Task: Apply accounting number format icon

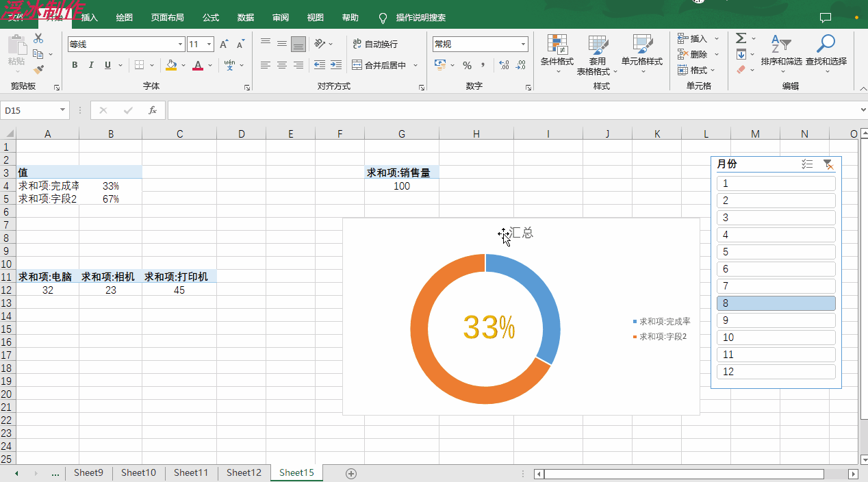Action: (x=441, y=65)
